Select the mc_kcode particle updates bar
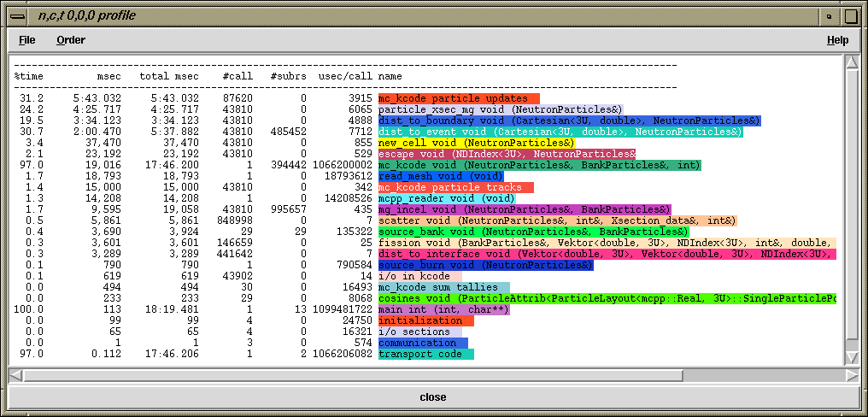 (459, 98)
